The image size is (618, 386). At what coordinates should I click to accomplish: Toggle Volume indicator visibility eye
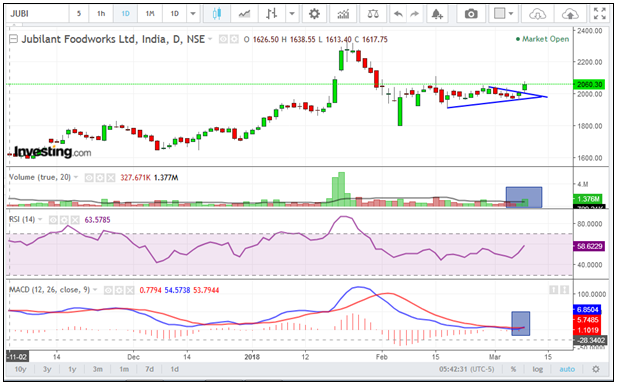click(x=89, y=178)
